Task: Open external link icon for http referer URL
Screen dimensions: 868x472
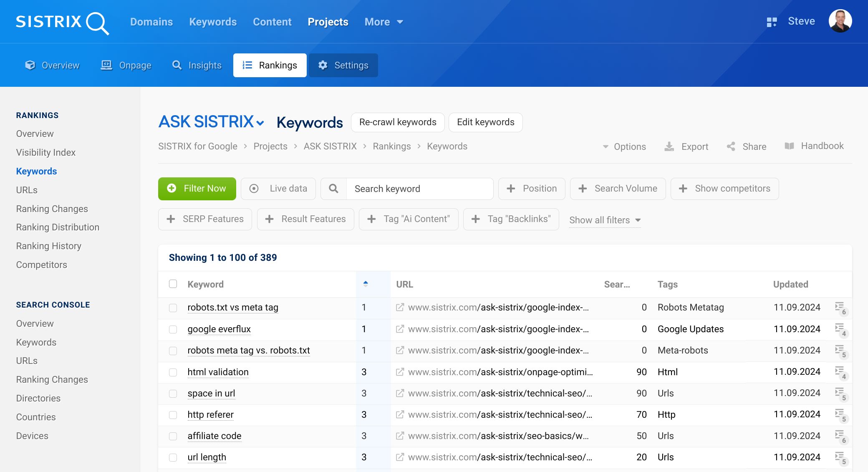Action: (x=400, y=414)
